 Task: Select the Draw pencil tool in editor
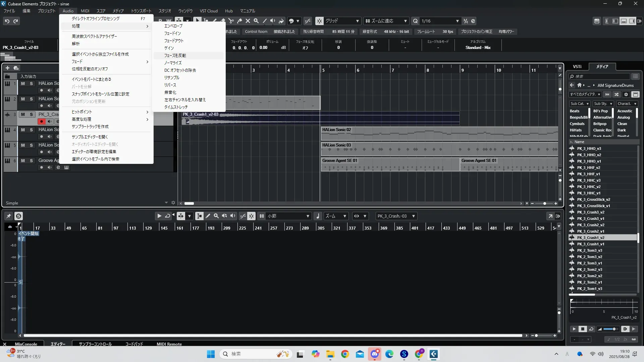tap(208, 216)
